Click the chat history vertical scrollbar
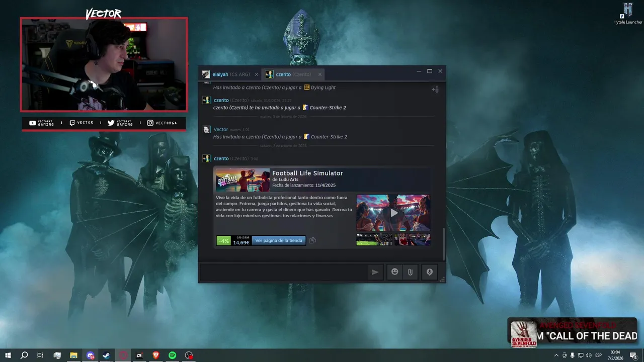The height and width of the screenshot is (362, 644). click(x=444, y=244)
